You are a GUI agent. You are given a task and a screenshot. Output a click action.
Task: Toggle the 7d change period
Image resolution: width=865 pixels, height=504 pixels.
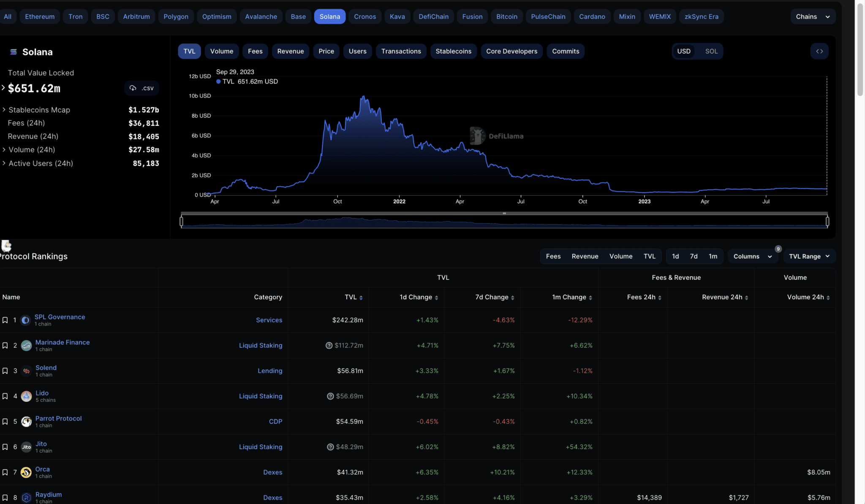[694, 256]
